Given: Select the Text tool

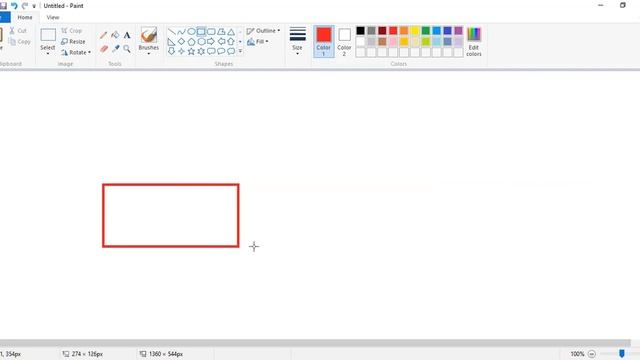Looking at the screenshot, I should [127, 36].
